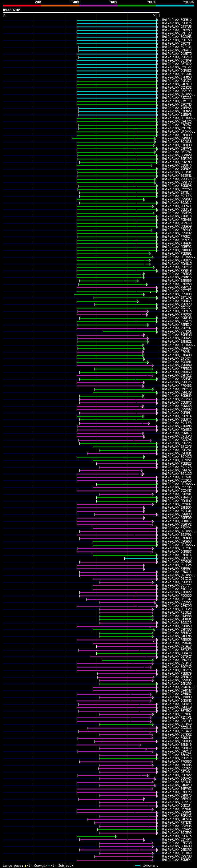Click the orange ~40% identity legend segment

coord(60,6)
